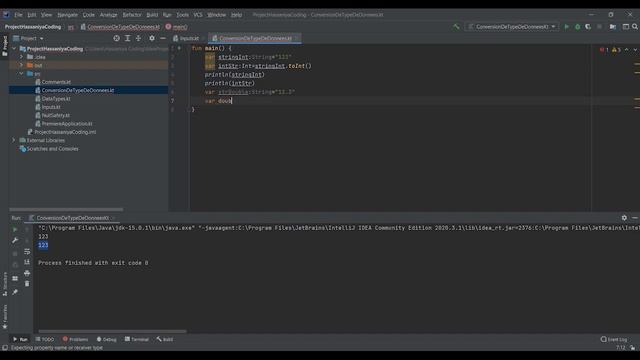
Task: Open the Project view selector dropdown
Action: pos(29,38)
